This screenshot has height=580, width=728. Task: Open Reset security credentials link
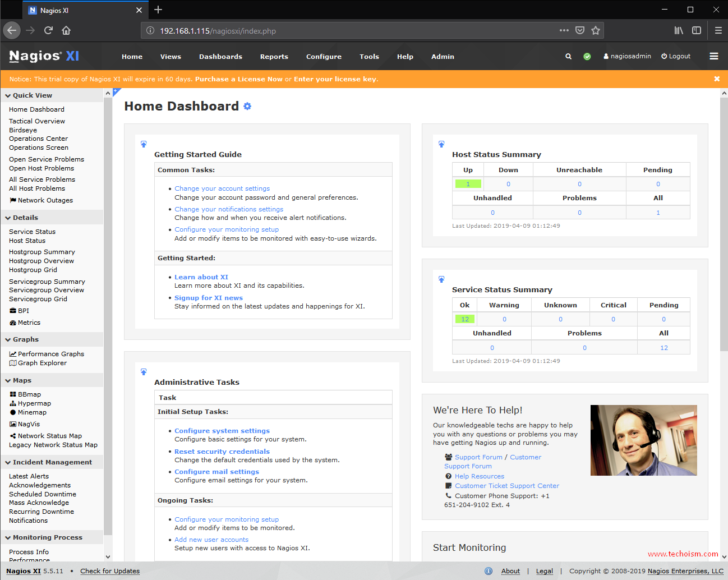point(222,452)
